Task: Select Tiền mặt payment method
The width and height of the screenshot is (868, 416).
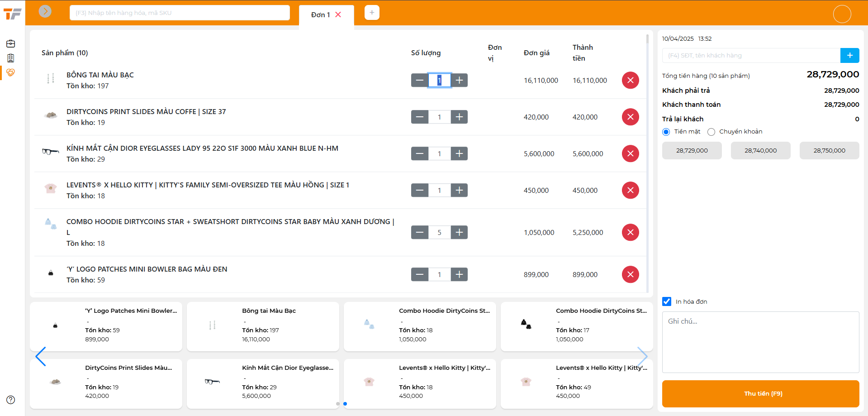Action: (666, 132)
